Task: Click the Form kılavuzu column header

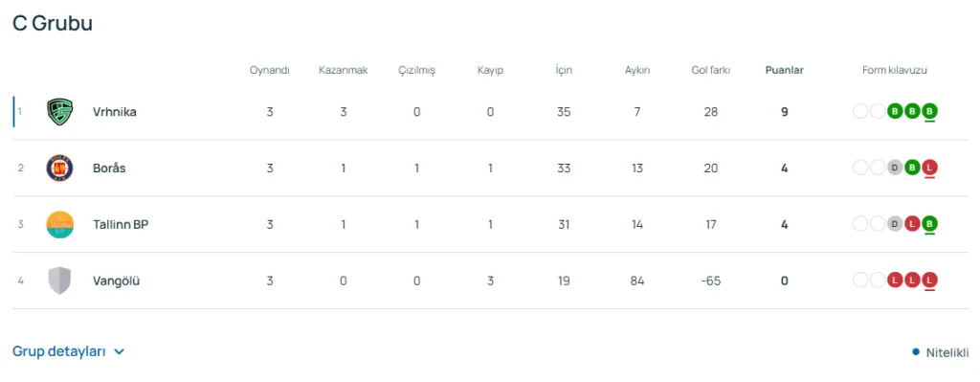Action: [x=895, y=70]
